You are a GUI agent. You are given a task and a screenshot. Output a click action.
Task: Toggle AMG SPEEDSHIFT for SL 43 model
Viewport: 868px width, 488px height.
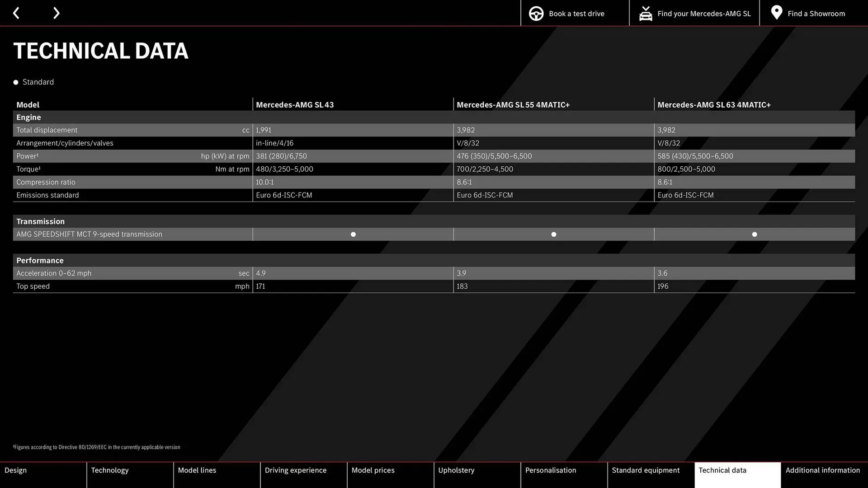[x=352, y=234]
